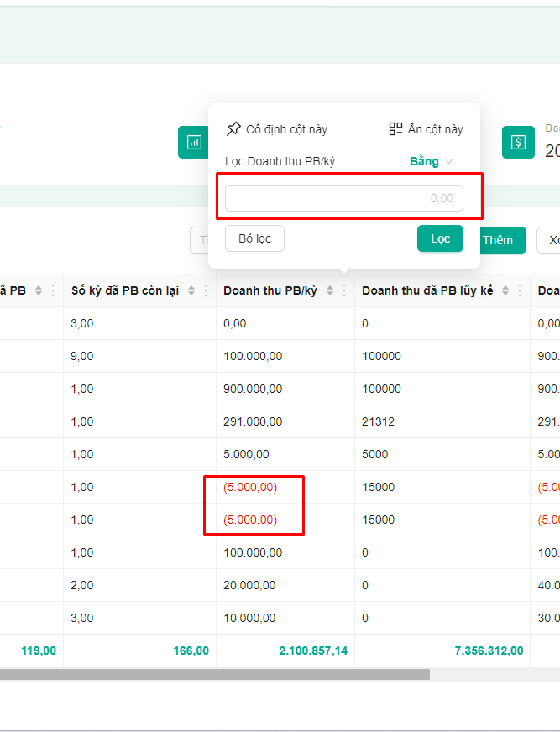The image size is (560, 732).
Task: Select the cell showing 900.000,00
Action: pos(253,389)
